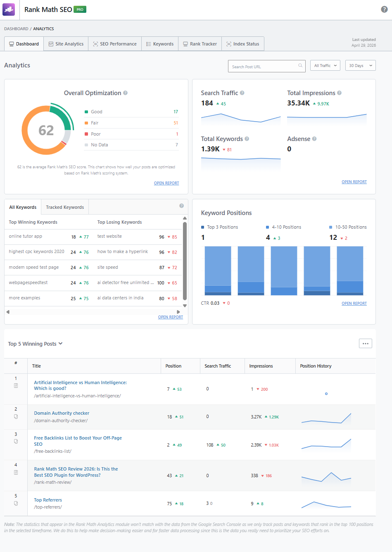Open report for Overall Optimization
This screenshot has height=552, width=392.
click(166, 183)
